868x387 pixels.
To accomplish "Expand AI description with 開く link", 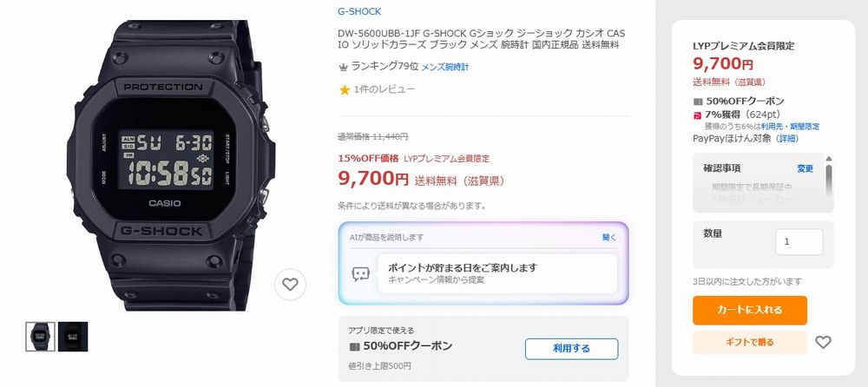I will click(x=609, y=238).
